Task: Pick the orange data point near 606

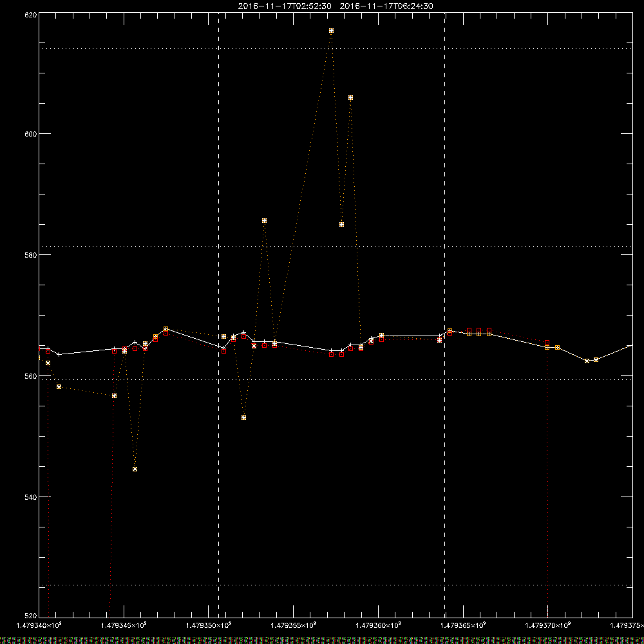Action: click(351, 98)
